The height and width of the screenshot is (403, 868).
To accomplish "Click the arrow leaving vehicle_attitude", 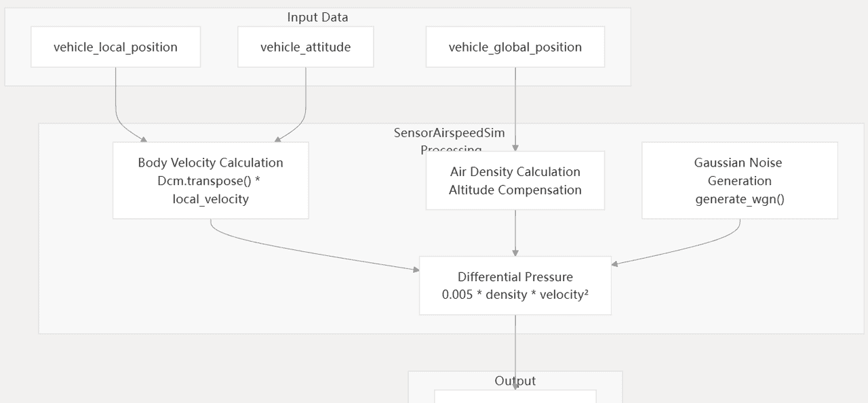I will coord(306,102).
